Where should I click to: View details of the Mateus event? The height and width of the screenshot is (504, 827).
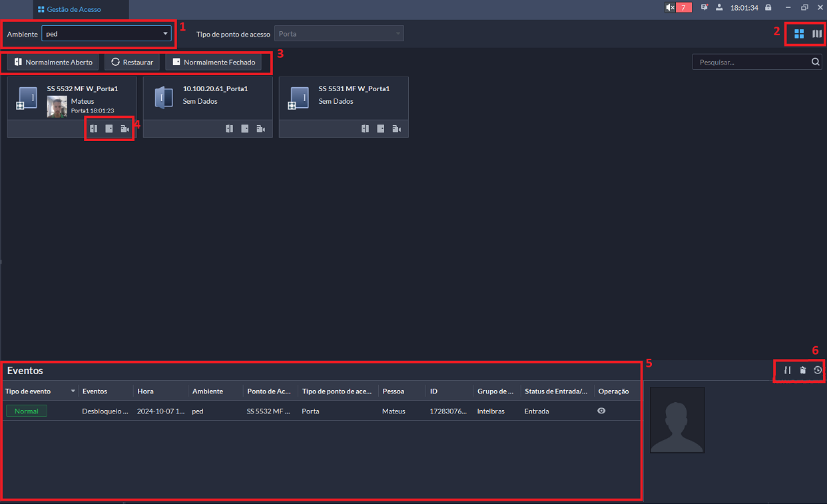(x=601, y=411)
